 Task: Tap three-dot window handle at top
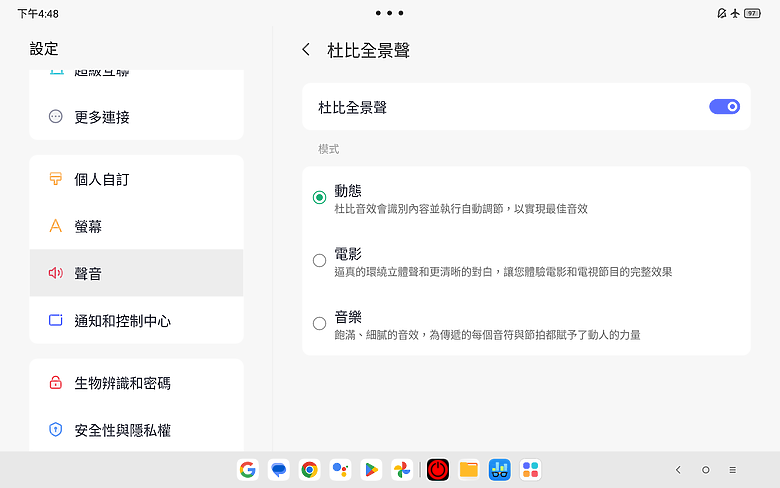[390, 13]
